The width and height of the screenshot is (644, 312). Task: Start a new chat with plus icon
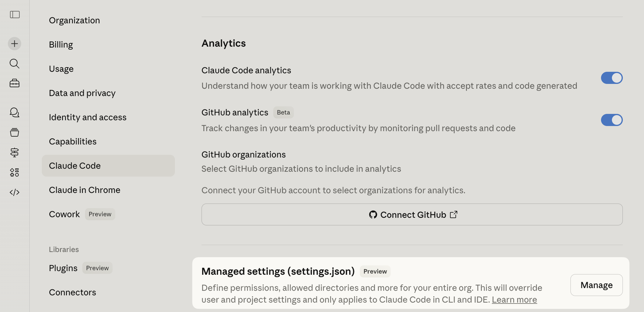coord(15,44)
